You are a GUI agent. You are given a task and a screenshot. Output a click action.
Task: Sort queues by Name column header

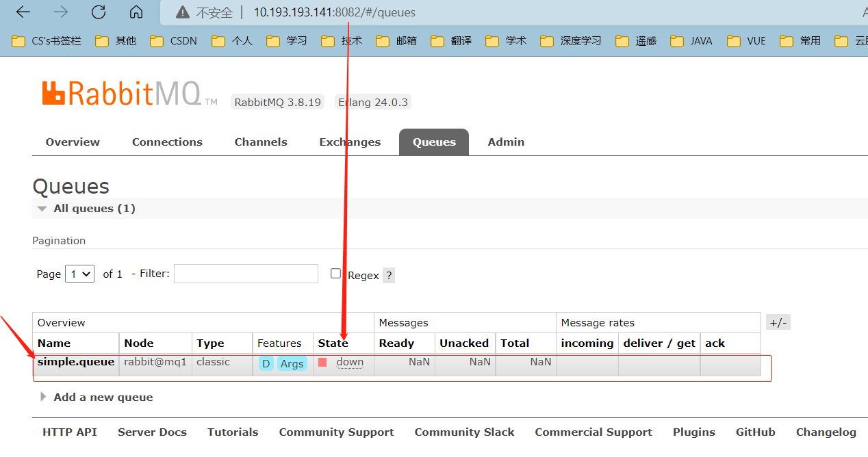click(x=54, y=343)
